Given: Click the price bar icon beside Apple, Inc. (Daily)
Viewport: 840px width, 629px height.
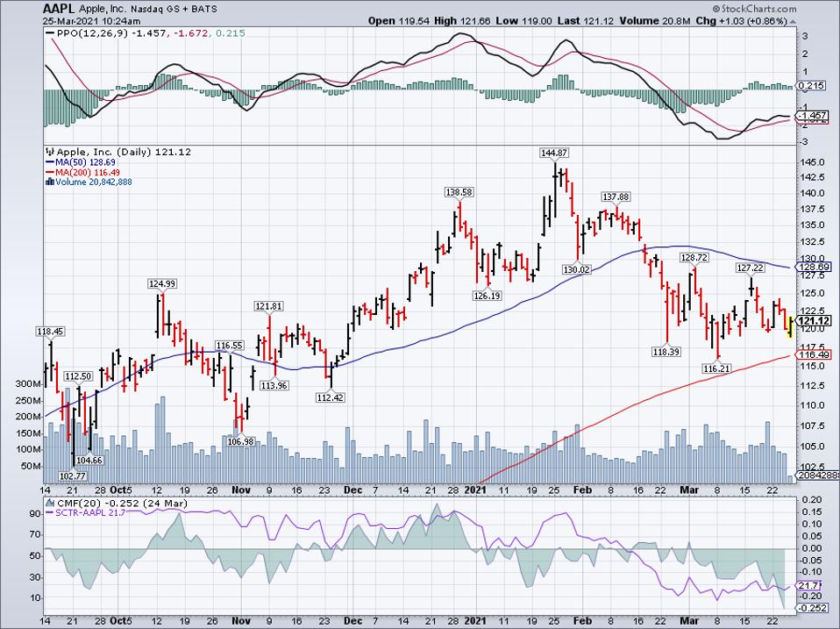Looking at the screenshot, I should pos(51,152).
